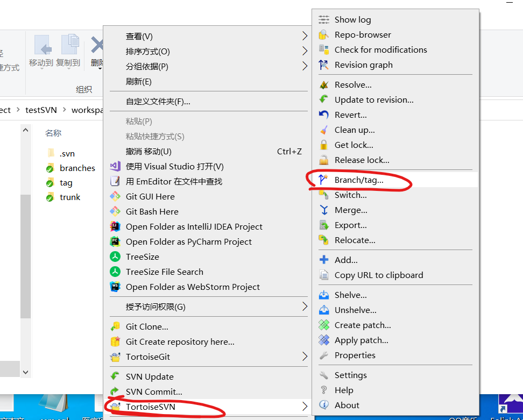Screen dimensions: 523x420
Task: Click the Shelve icon
Action: (x=323, y=295)
